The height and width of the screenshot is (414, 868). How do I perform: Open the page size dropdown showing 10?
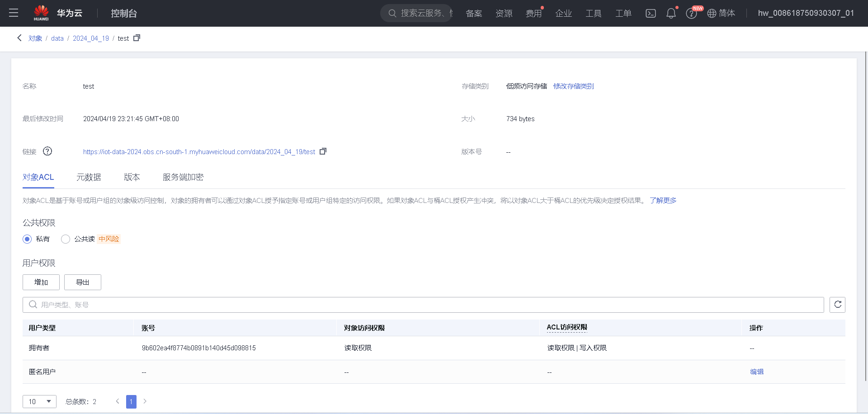[x=39, y=401]
